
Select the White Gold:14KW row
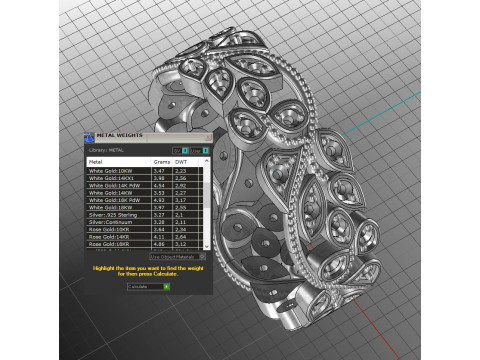(x=144, y=193)
